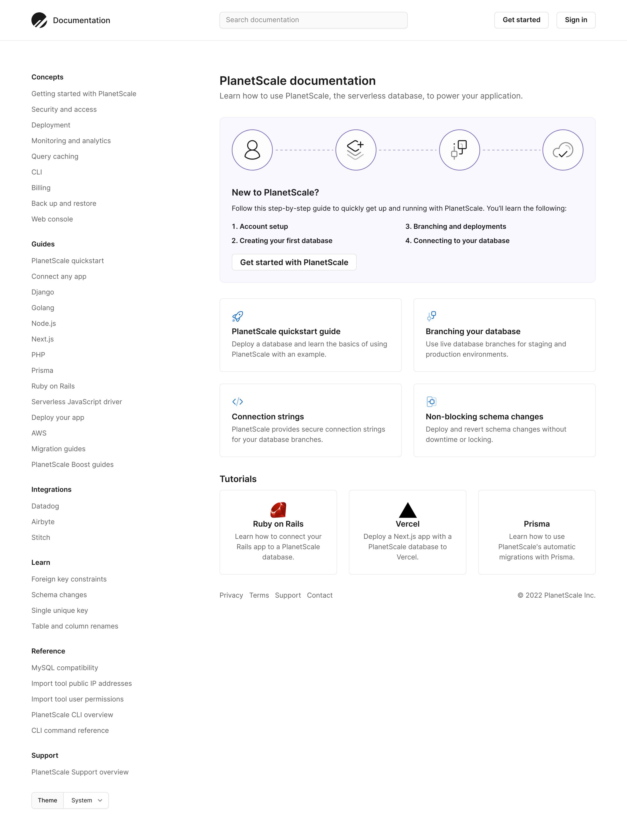Open Prisma guide in sidebar
This screenshot has height=840, width=627.
pyautogui.click(x=42, y=370)
